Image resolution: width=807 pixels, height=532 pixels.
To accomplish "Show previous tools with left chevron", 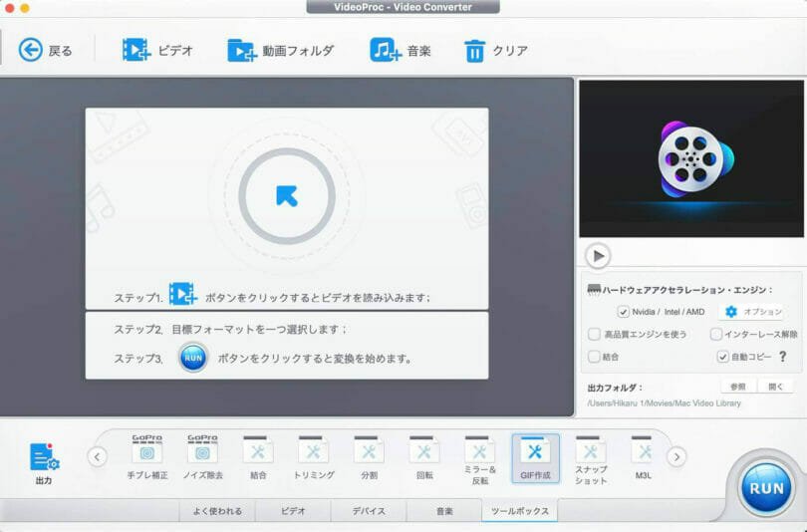I will coord(98,456).
